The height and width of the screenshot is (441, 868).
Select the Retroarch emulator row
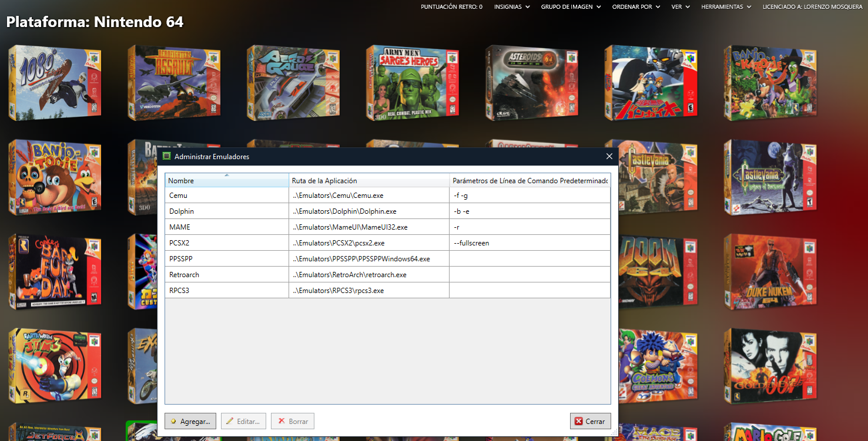[387, 275]
